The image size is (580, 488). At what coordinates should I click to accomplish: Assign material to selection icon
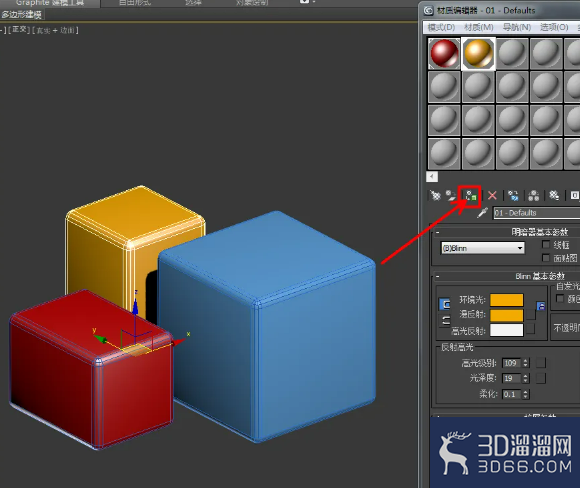[471, 195]
